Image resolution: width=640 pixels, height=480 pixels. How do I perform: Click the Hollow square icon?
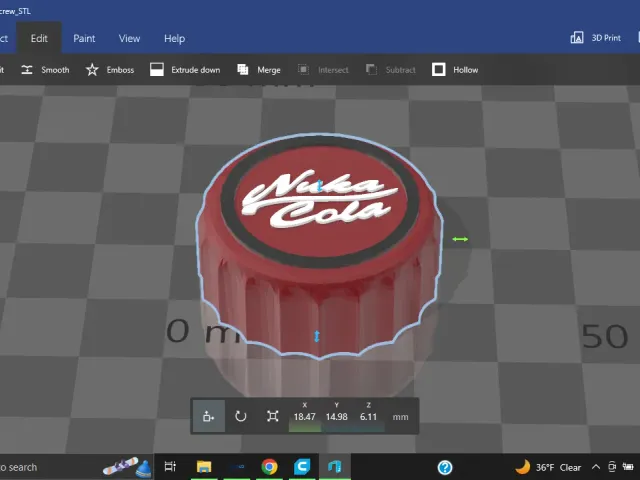click(439, 70)
